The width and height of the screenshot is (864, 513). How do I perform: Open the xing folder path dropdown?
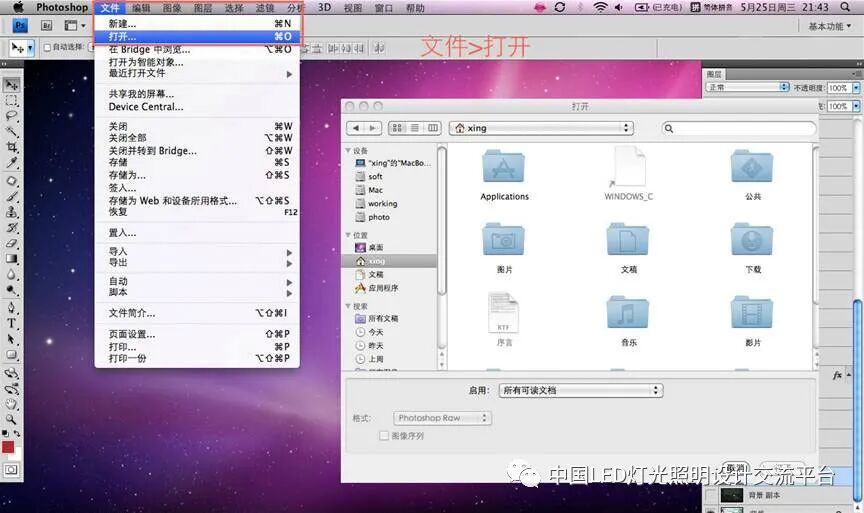click(x=541, y=128)
